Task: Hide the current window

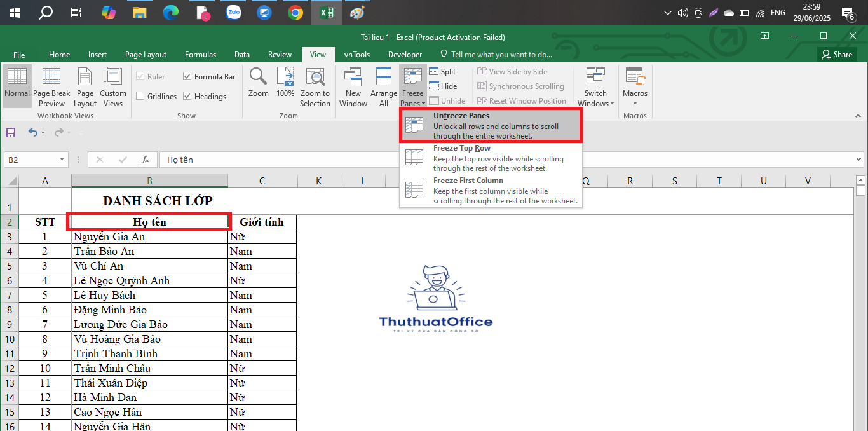Action: click(443, 86)
